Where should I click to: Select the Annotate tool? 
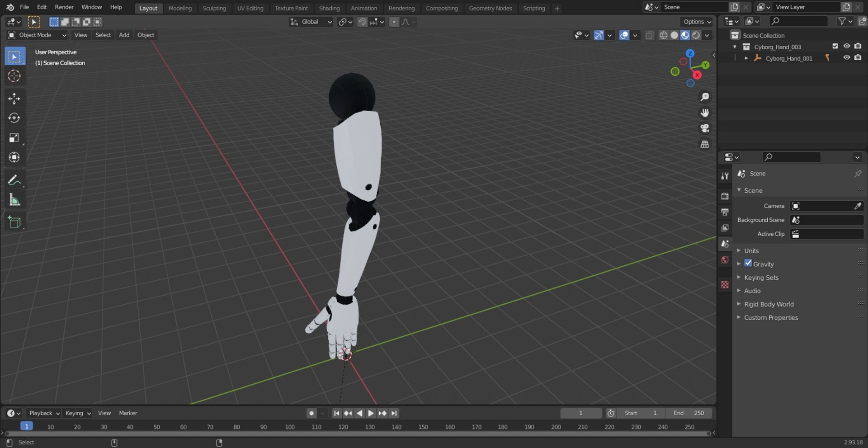(14, 180)
